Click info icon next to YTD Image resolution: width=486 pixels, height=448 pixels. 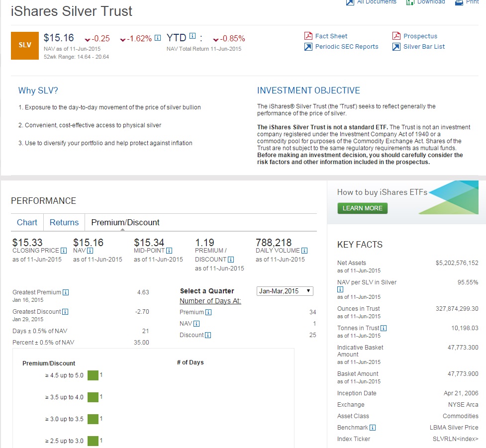193,36
